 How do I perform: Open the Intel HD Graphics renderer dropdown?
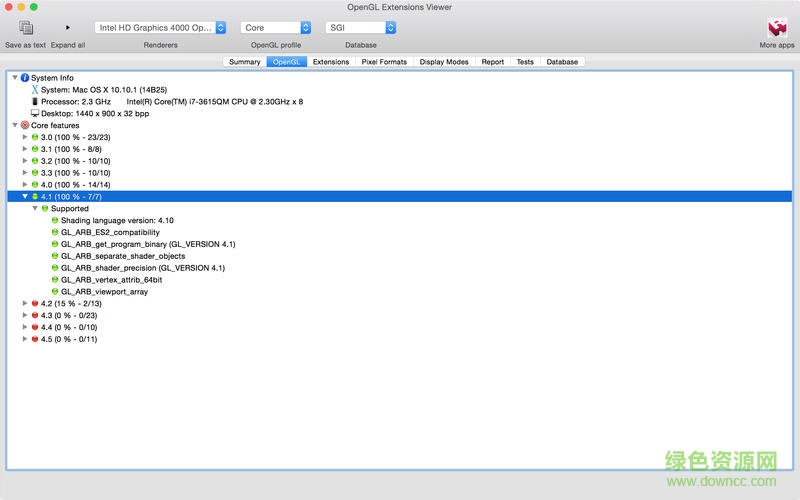[160, 28]
